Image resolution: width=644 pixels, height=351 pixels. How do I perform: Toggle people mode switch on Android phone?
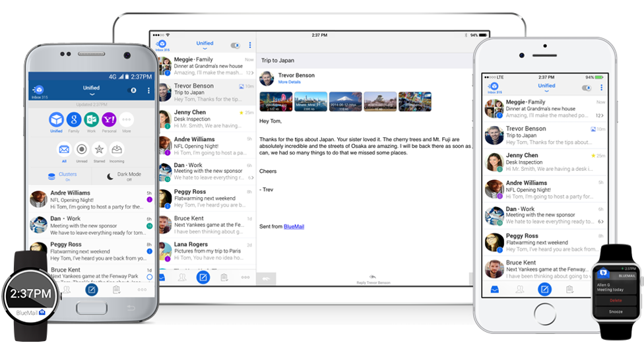[x=133, y=90]
